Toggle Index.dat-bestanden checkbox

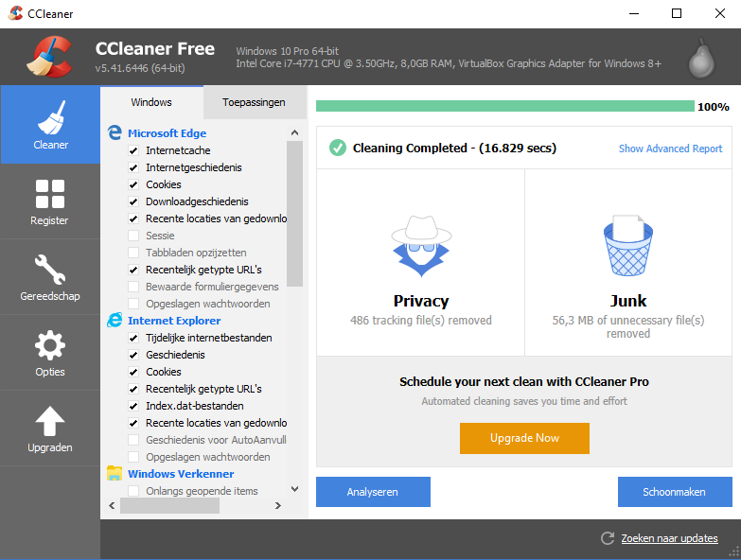[133, 406]
